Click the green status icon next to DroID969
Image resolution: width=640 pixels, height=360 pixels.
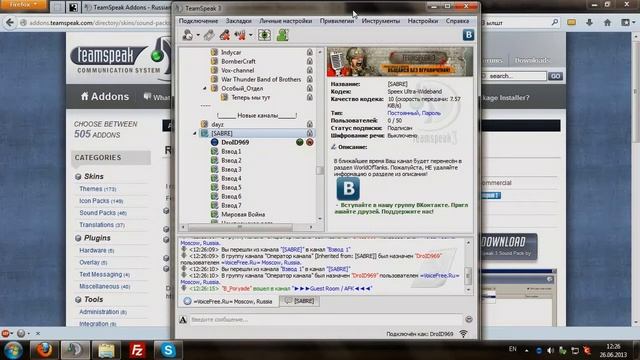pyautogui.click(x=300, y=142)
